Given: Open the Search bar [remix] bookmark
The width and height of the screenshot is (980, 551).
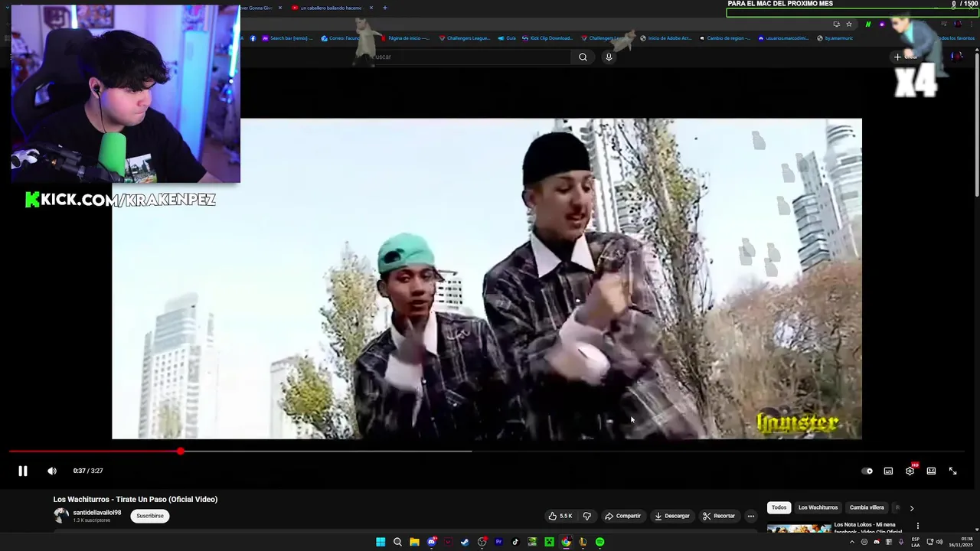Looking at the screenshot, I should click(288, 38).
